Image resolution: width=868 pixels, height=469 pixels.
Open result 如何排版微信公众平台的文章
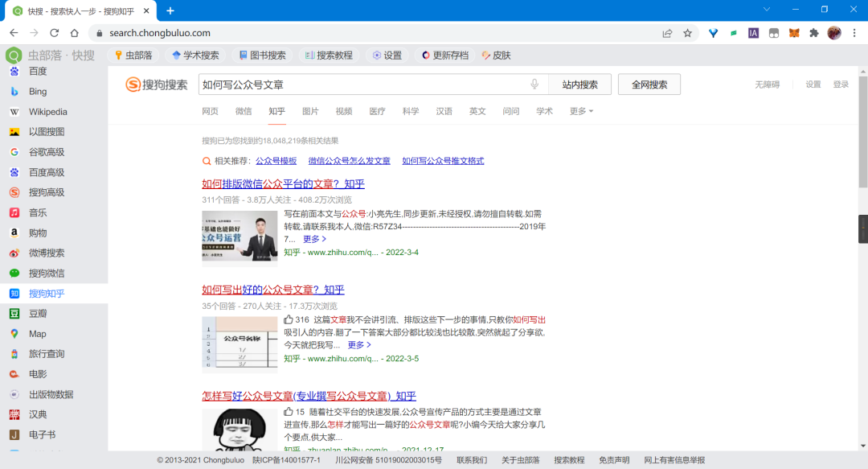point(283,184)
